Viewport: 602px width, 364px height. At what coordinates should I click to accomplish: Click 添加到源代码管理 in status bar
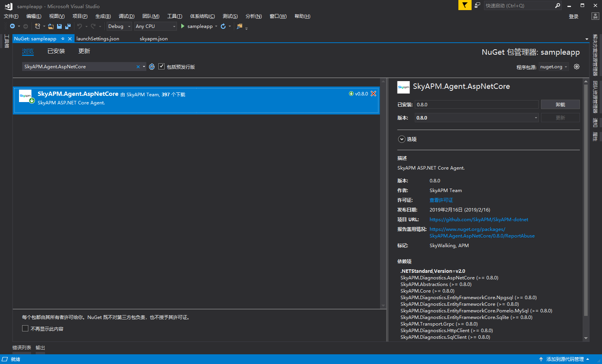click(565, 359)
